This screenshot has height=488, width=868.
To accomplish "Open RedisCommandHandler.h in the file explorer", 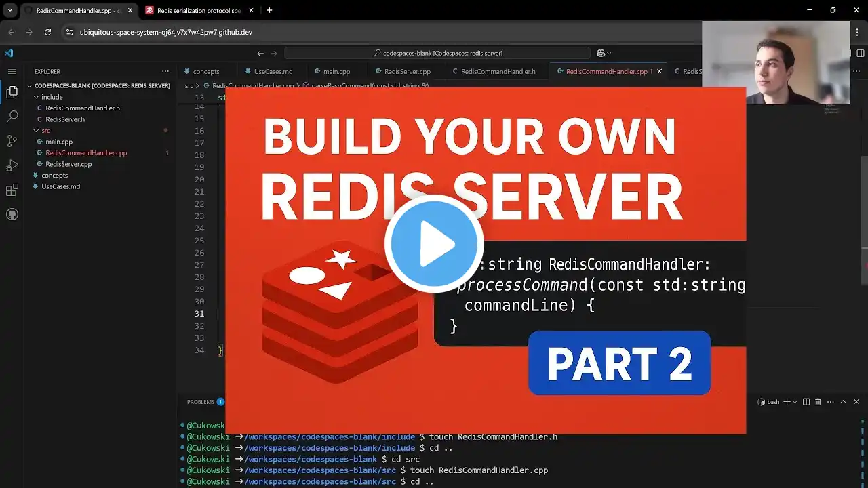I will click(83, 108).
